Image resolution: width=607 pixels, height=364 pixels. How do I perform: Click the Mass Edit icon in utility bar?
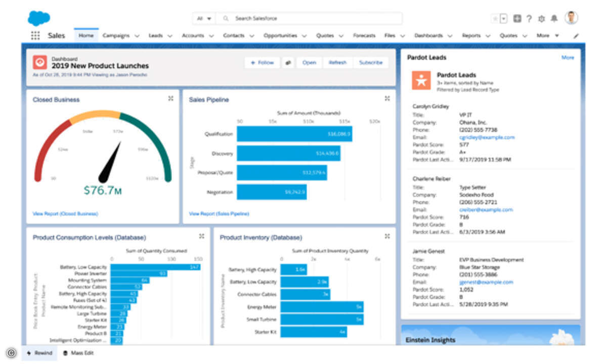tap(65, 353)
